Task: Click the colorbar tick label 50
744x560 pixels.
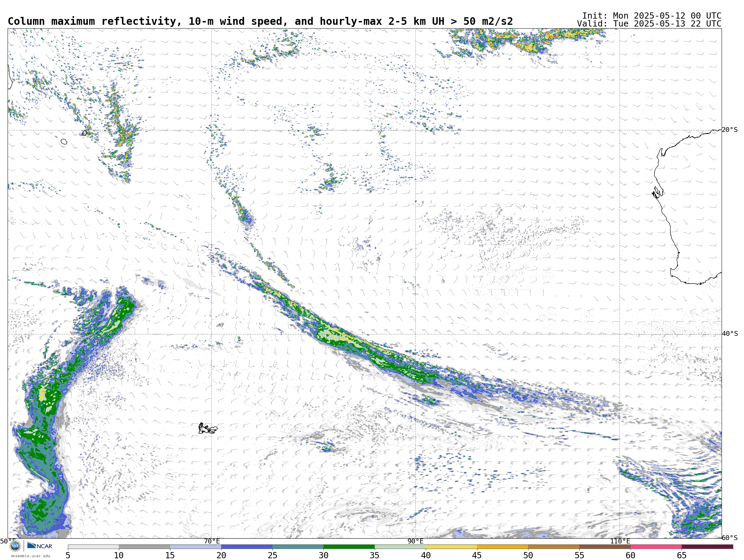Action: click(x=528, y=556)
